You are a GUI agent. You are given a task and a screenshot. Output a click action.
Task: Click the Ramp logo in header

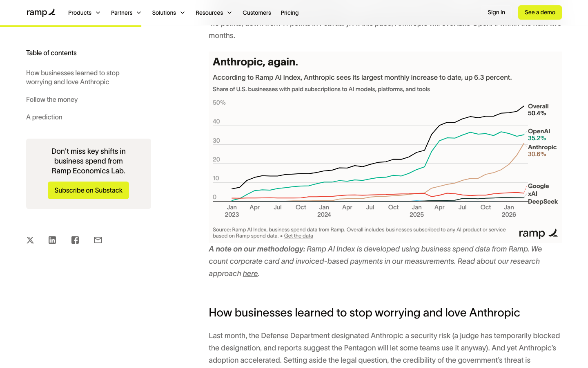(x=41, y=13)
